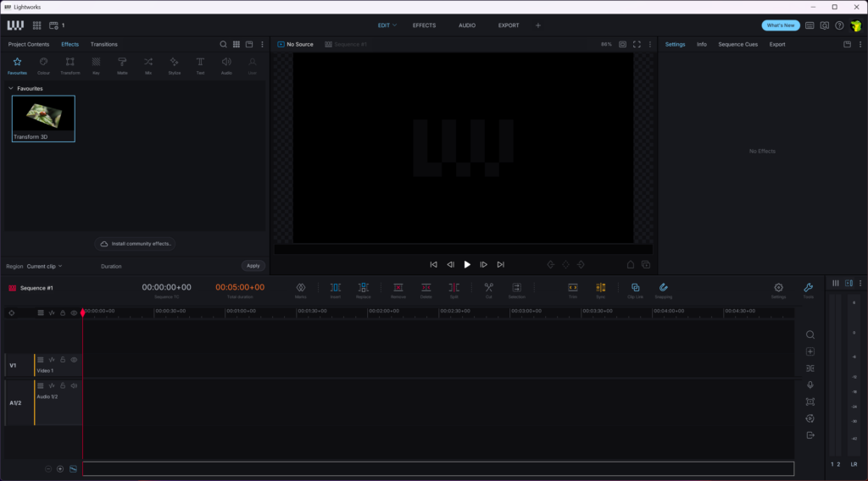Select the Favourites effects category
Image resolution: width=868 pixels, height=481 pixels.
coord(17,65)
